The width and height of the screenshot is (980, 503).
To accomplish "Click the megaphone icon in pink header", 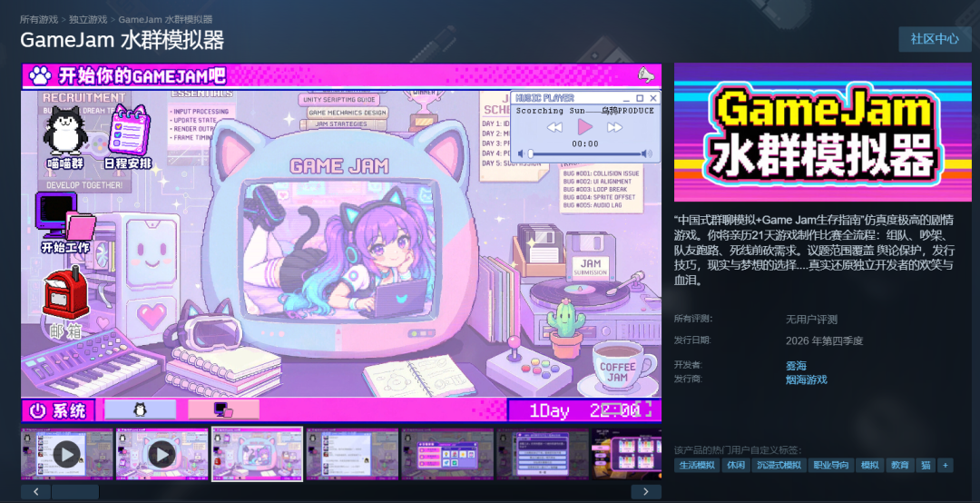I will (x=646, y=75).
